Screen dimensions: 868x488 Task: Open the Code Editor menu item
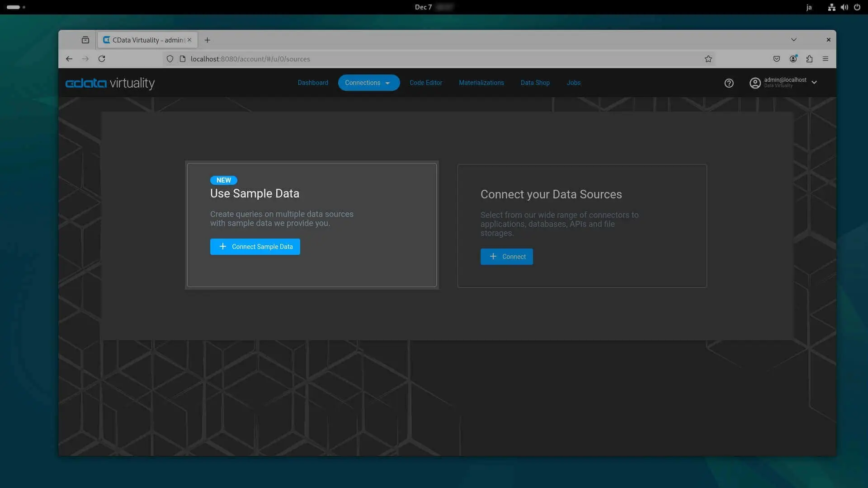425,83
